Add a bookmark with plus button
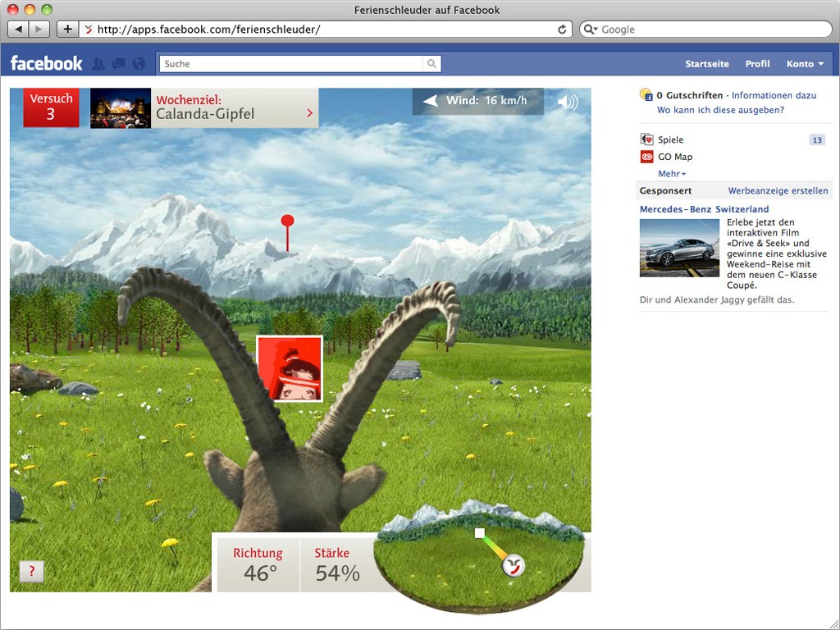840x630 pixels. (67, 29)
